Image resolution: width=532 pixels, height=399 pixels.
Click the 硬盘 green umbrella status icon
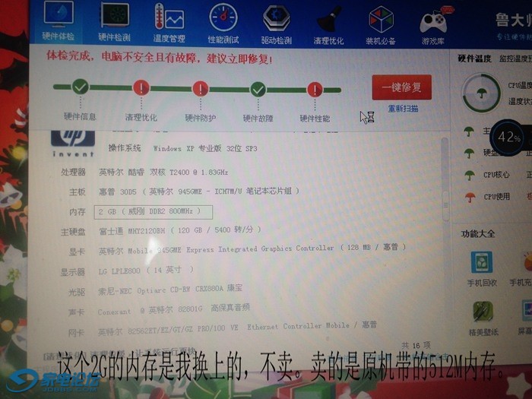[x=469, y=154]
